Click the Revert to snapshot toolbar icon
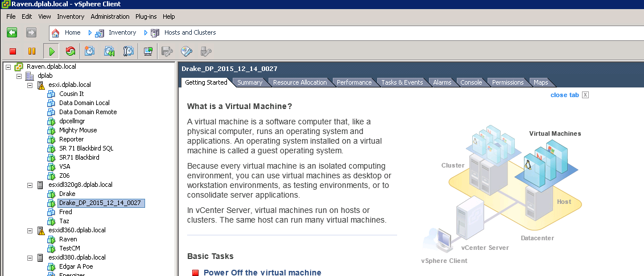 (x=109, y=51)
